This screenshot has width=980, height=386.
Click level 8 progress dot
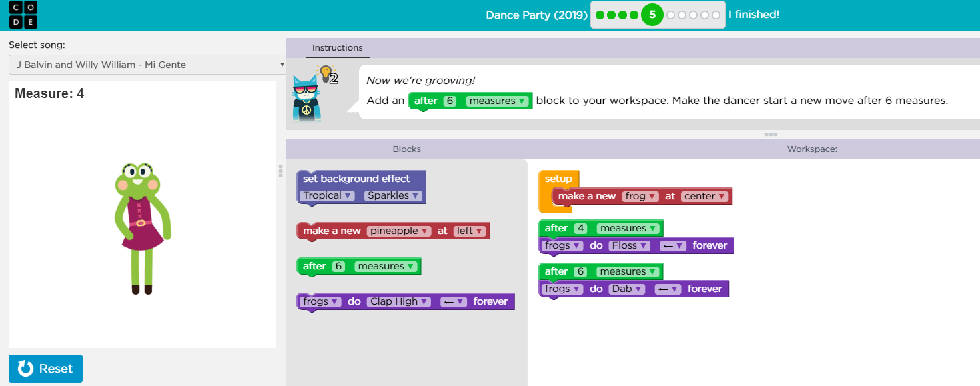point(694,15)
